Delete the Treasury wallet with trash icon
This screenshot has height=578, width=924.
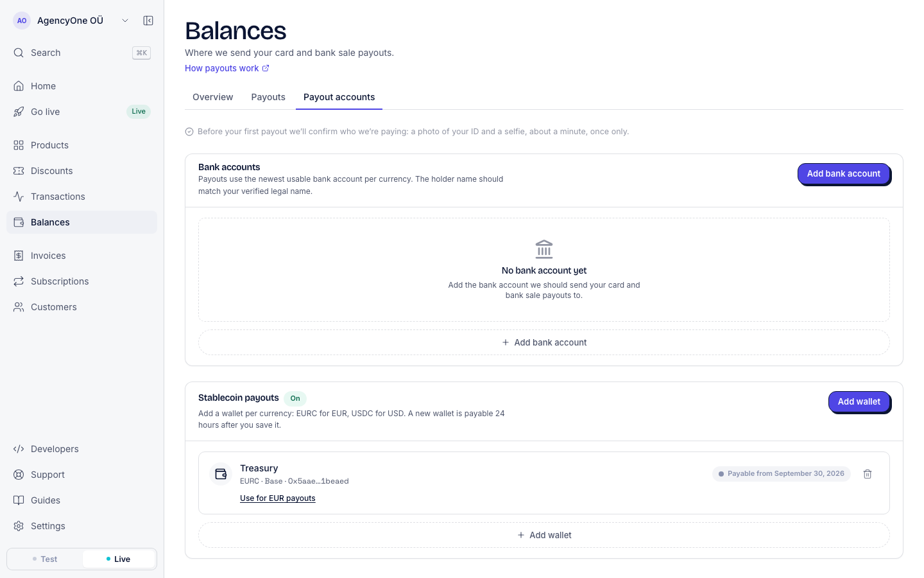click(x=868, y=474)
